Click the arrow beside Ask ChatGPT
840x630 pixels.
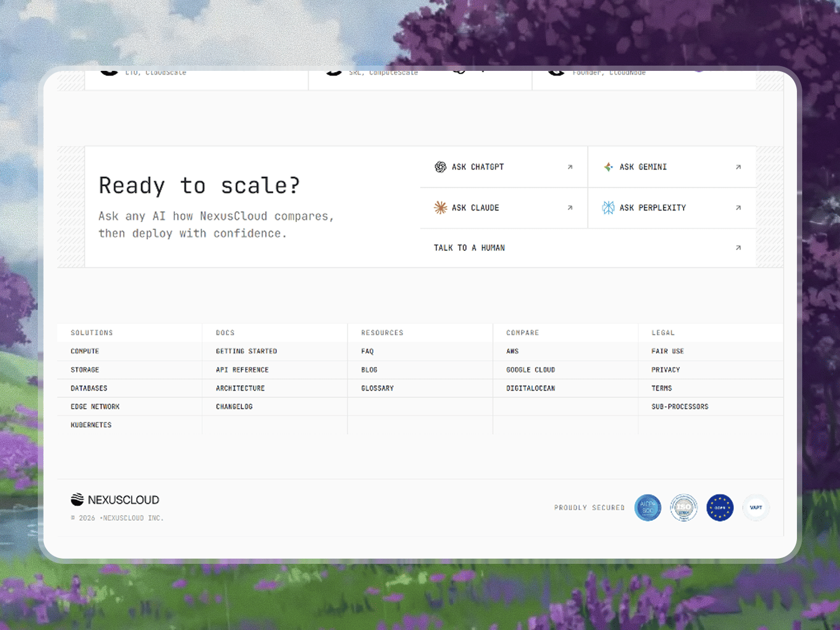(x=570, y=167)
